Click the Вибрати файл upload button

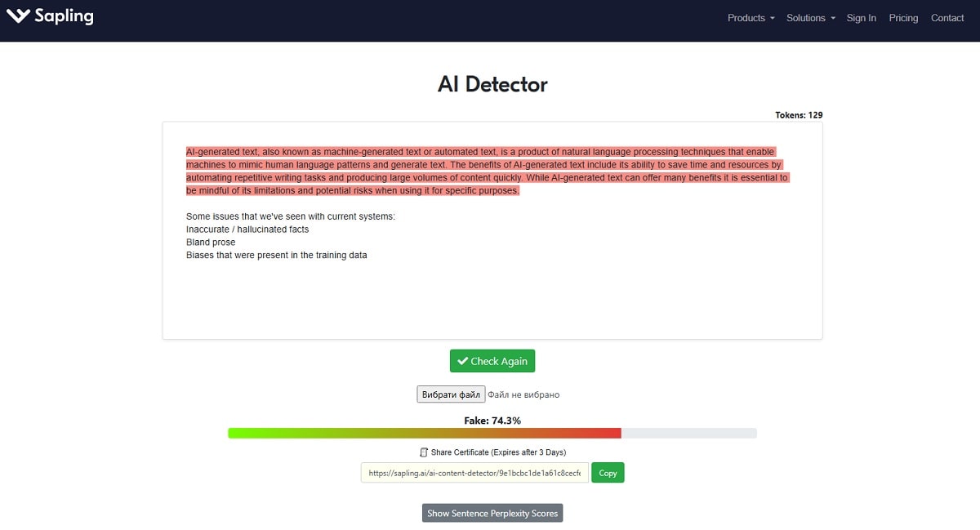click(451, 394)
